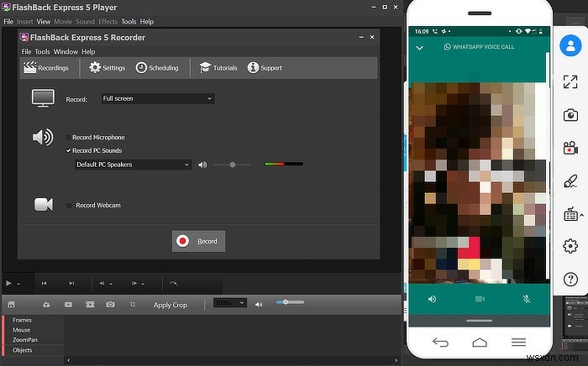Open the Player View menu
Viewport: 588px width, 366px height.
pyautogui.click(x=44, y=22)
